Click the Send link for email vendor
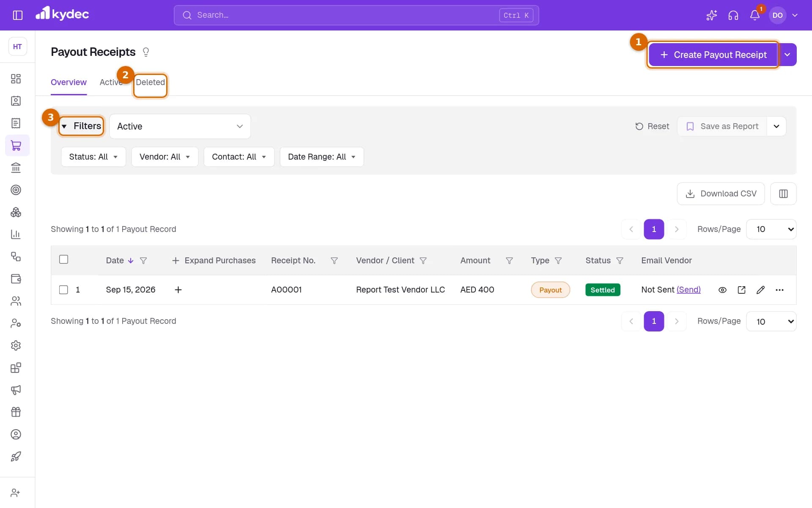The height and width of the screenshot is (508, 812). point(689,290)
